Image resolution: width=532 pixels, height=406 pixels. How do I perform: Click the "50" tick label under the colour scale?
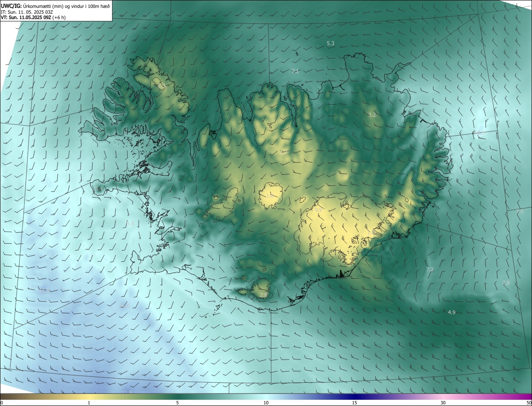529,403
